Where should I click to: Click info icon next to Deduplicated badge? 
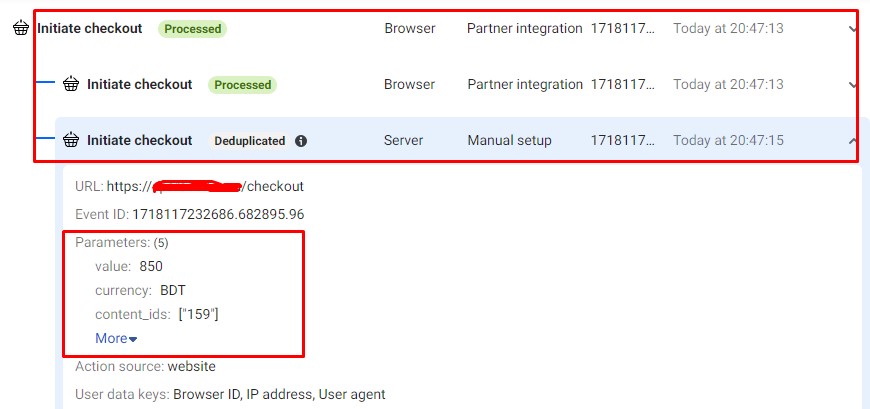pyautogui.click(x=301, y=141)
